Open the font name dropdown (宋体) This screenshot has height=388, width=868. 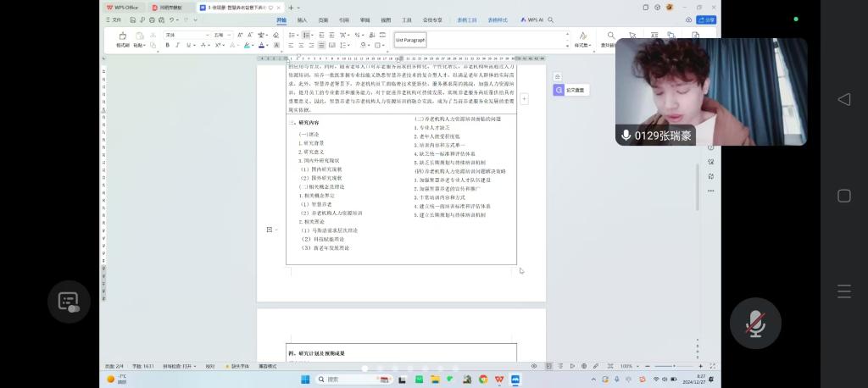pyautogui.click(x=186, y=35)
